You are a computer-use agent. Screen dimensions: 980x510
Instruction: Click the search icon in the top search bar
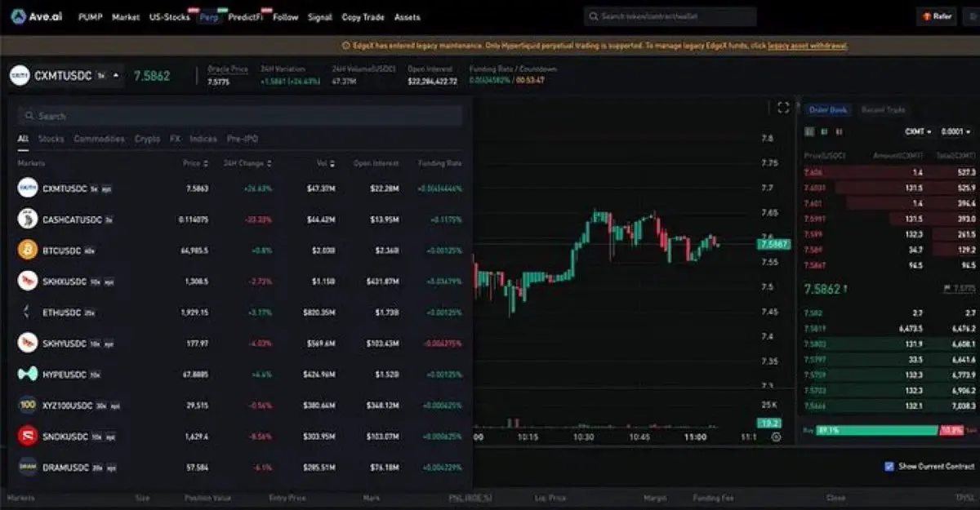pos(594,16)
